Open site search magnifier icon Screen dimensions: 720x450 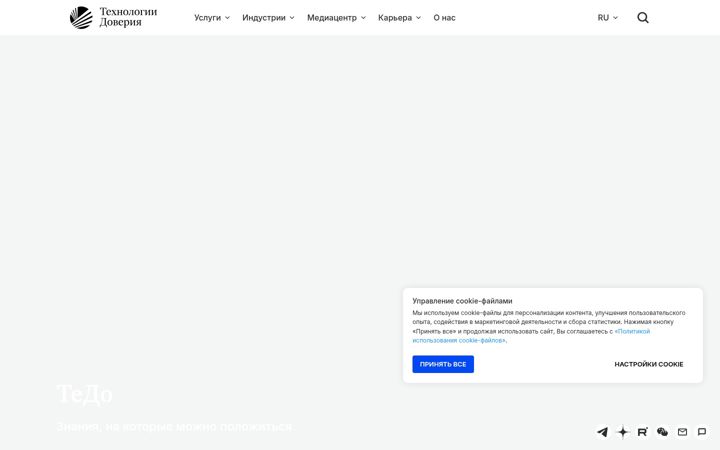(x=643, y=18)
